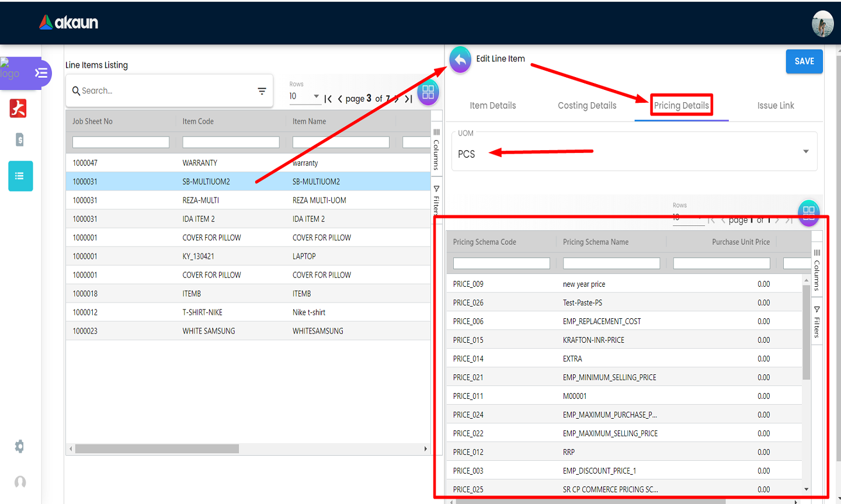Click the SAVE button
This screenshot has width=841, height=504.
(804, 61)
